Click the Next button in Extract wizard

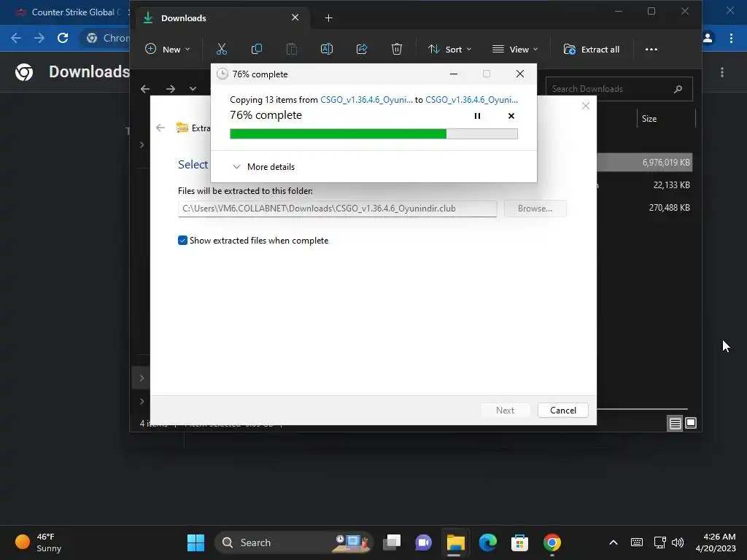coord(505,410)
